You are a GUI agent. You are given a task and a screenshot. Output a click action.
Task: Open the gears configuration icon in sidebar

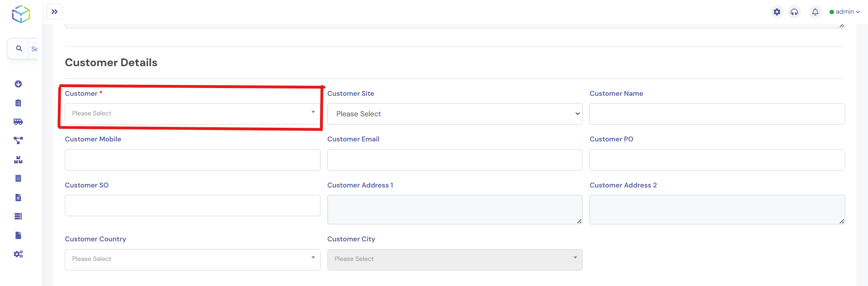point(18,254)
